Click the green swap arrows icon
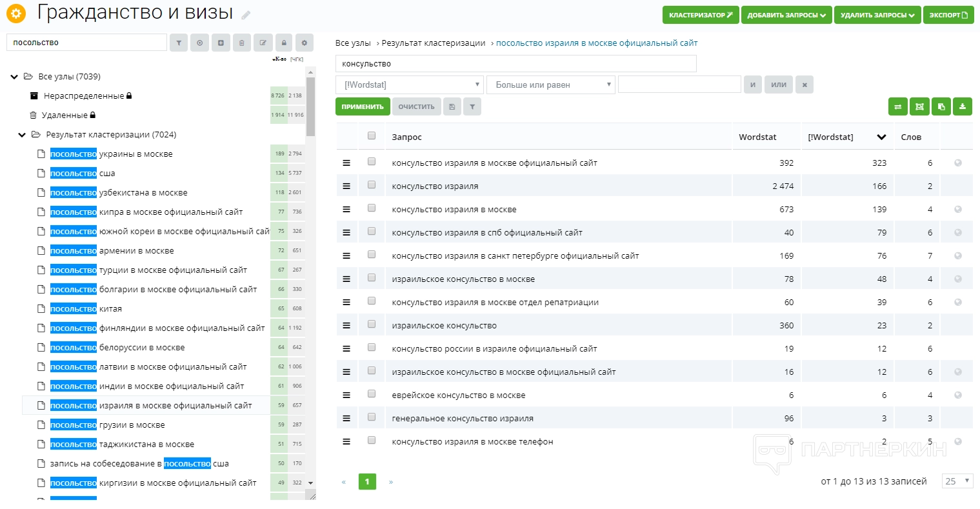This screenshot has height=509, width=980. pyautogui.click(x=897, y=107)
